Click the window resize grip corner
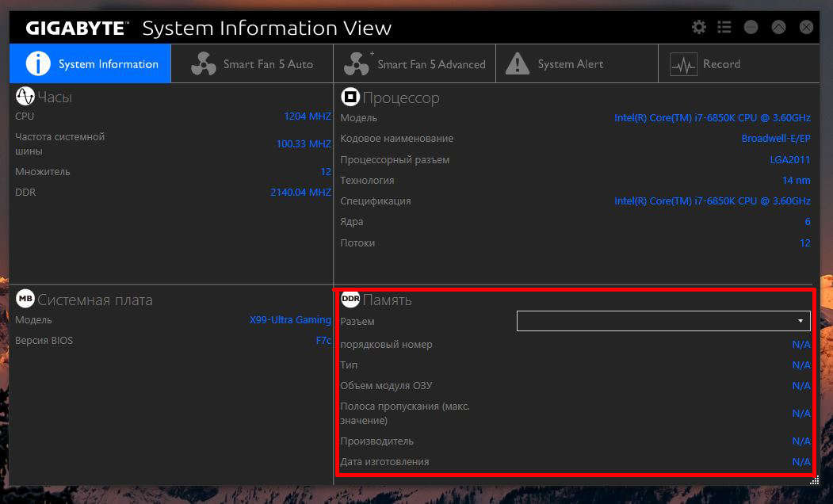 [815, 481]
